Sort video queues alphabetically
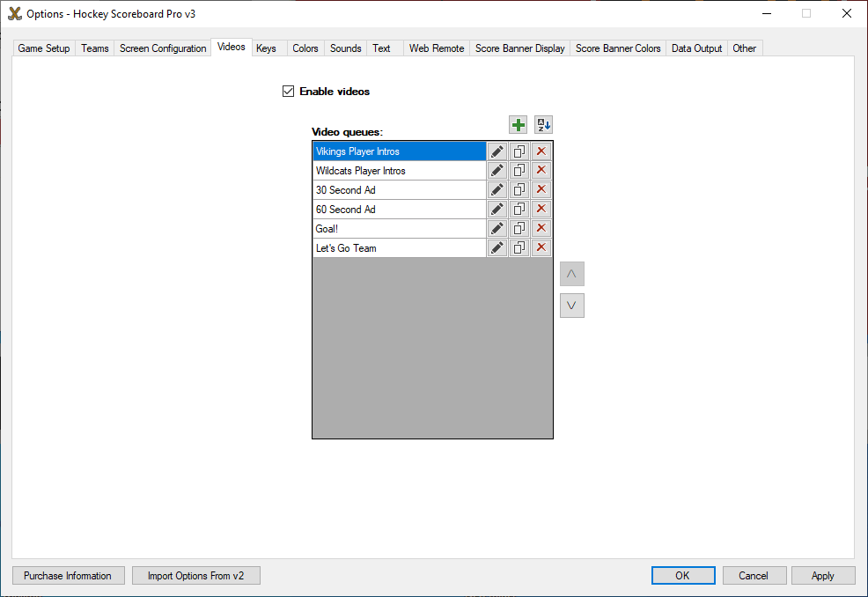The image size is (868, 597). [x=543, y=125]
